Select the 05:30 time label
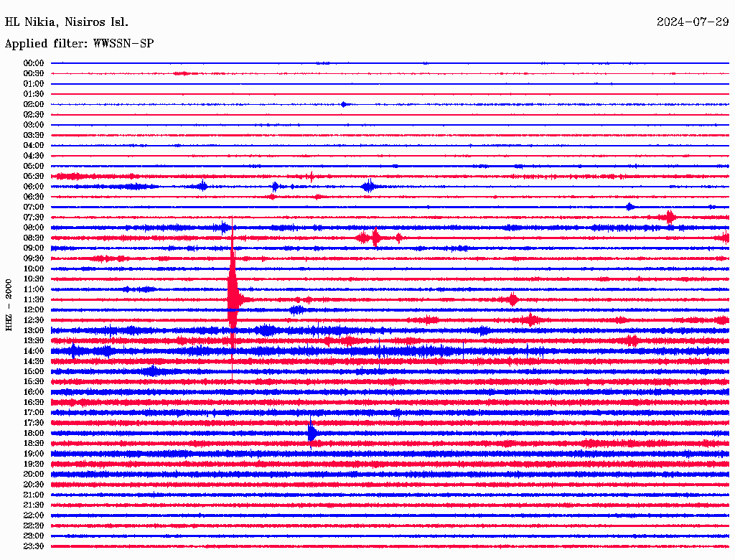This screenshot has height=560, width=735. pos(34,177)
